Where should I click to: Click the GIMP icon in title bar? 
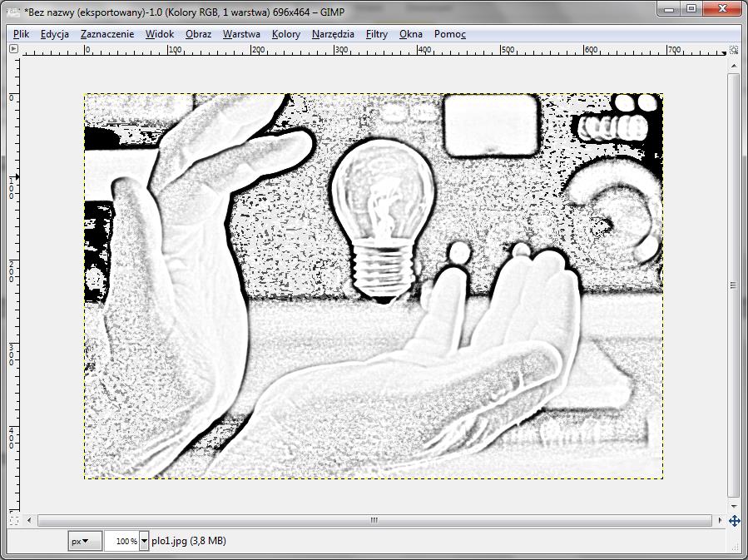(13, 12)
